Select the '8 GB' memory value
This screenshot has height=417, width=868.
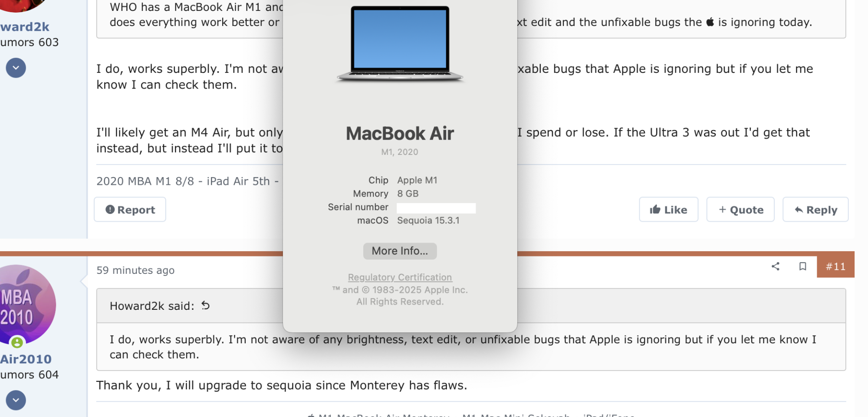(x=408, y=194)
